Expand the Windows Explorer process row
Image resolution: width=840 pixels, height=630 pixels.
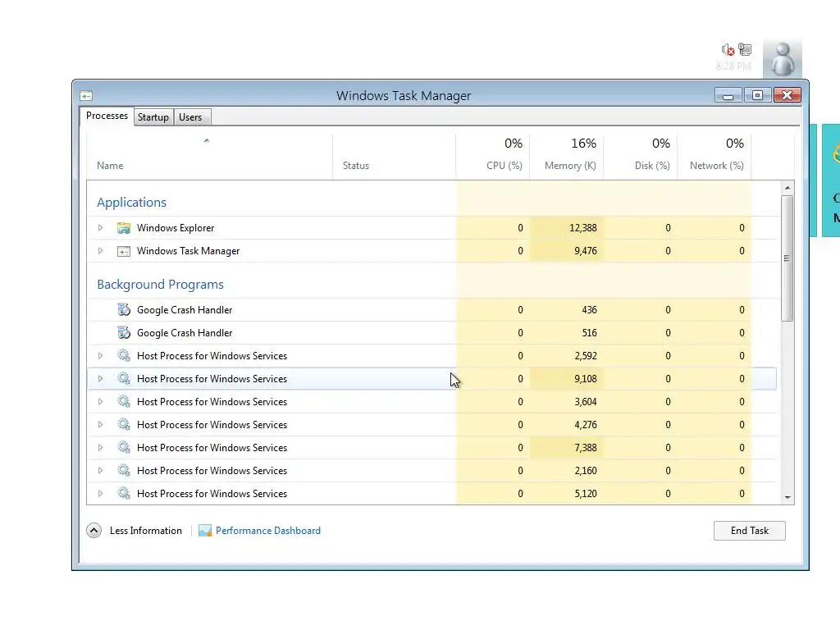tap(100, 228)
